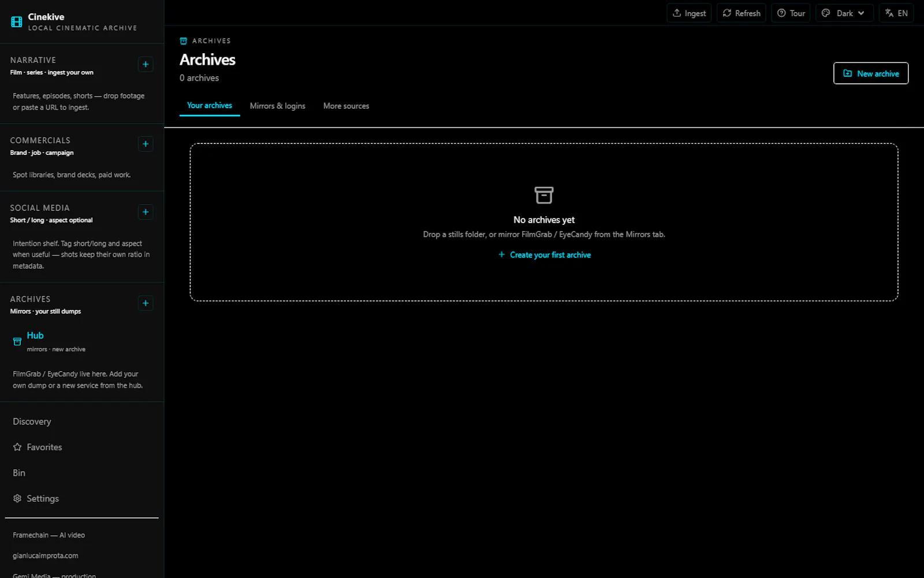Click the Favorites star icon
Screen dimensions: 924x578
pyautogui.click(x=17, y=447)
